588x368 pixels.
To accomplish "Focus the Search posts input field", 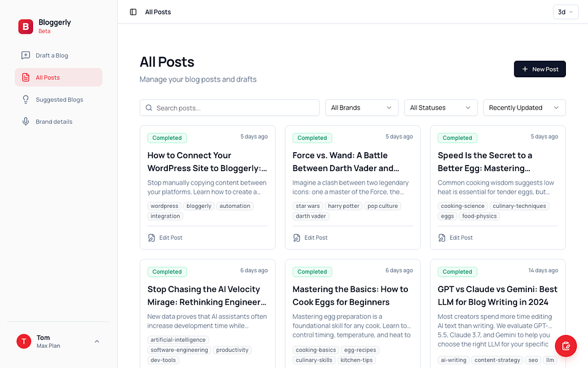I will click(230, 108).
